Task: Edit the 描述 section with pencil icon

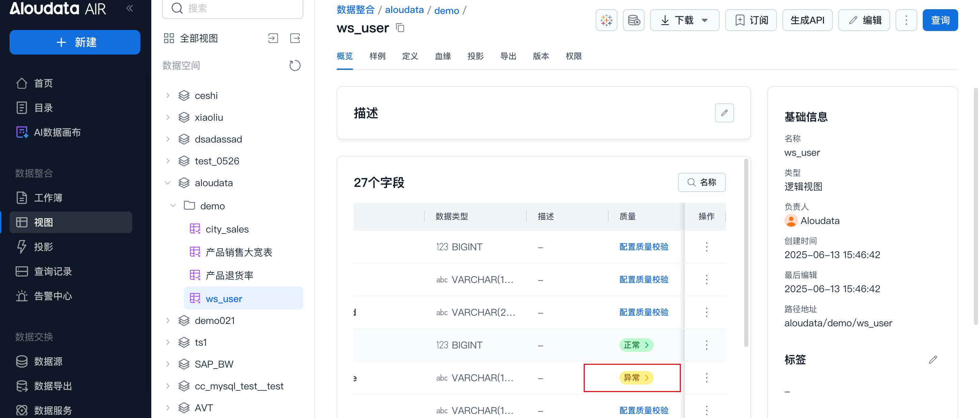Action: (x=724, y=113)
